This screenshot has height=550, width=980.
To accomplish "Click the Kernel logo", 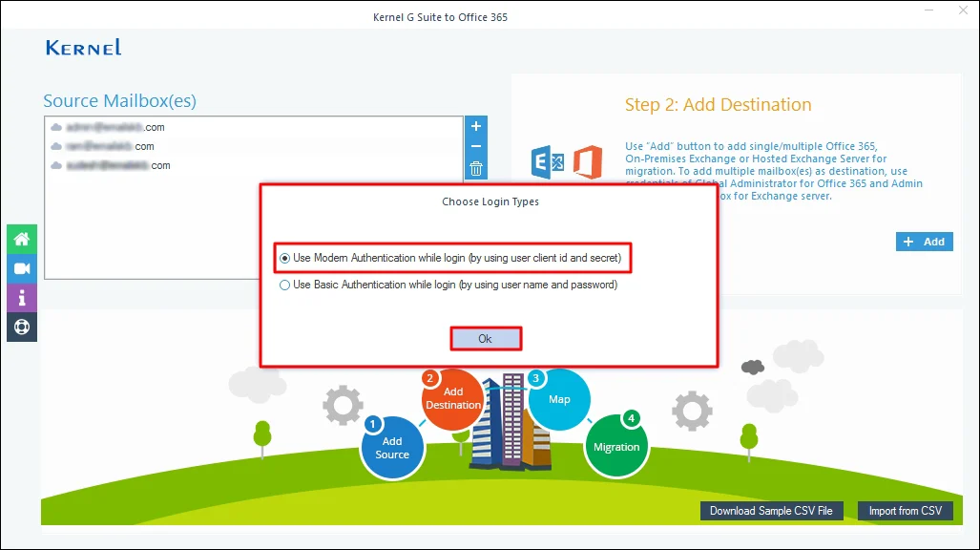I will point(83,48).
